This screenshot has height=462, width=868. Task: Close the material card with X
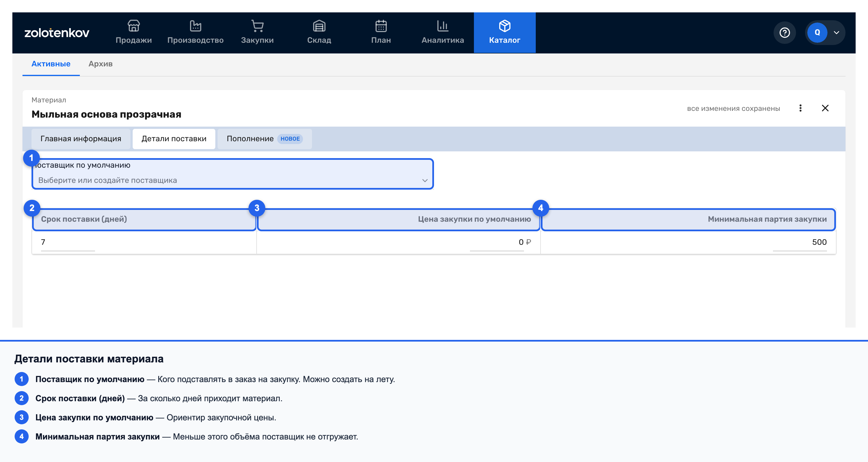tap(825, 108)
